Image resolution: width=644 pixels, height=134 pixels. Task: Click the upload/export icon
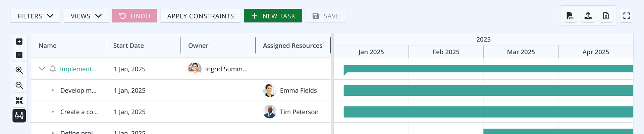click(588, 16)
